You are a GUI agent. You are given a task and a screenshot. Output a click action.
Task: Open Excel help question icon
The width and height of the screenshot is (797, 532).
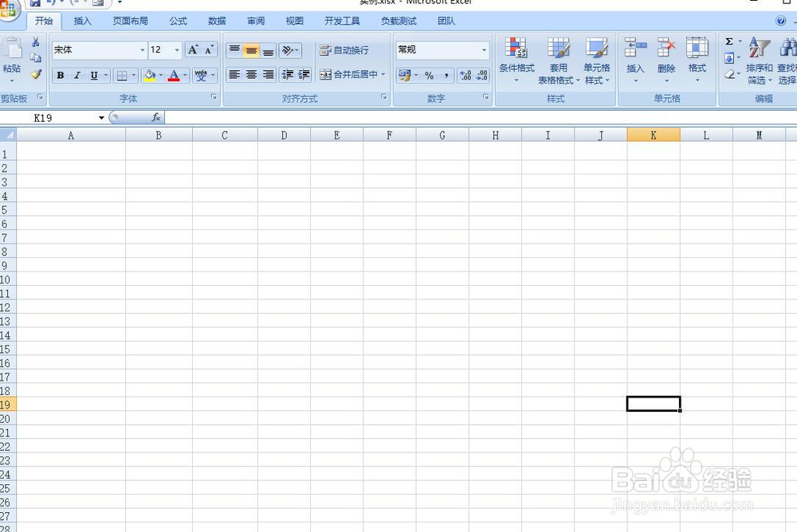781,21
